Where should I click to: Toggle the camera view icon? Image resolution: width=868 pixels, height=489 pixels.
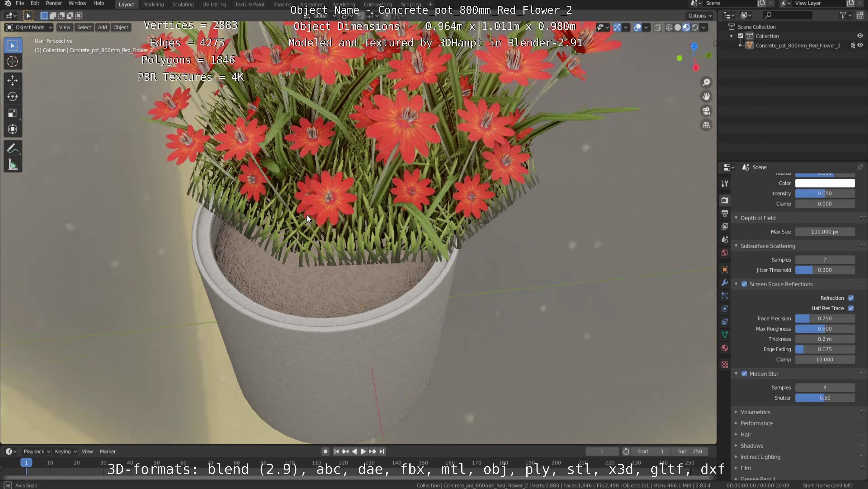[706, 111]
